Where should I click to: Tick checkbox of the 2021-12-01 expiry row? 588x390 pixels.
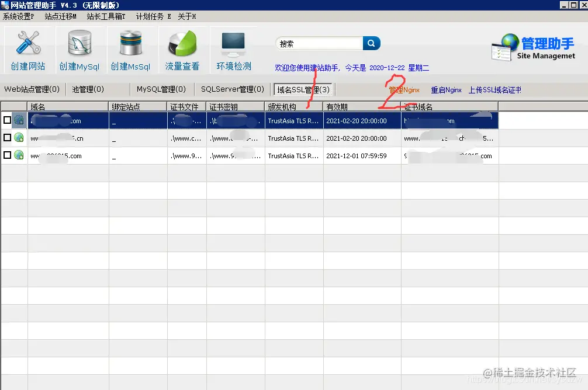(x=7, y=155)
